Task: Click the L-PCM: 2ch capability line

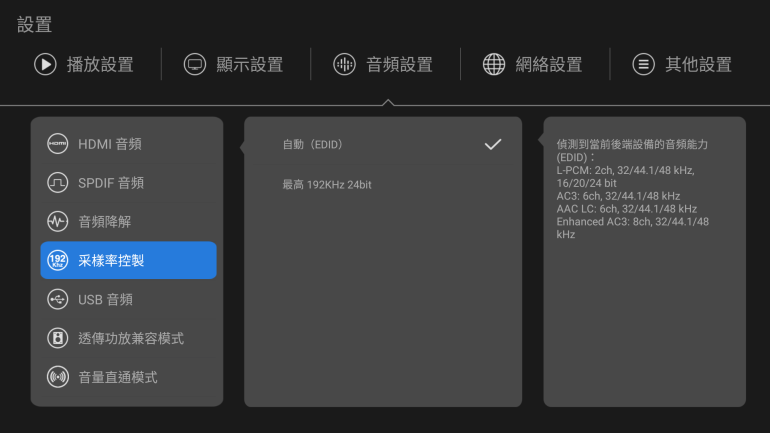Action: click(625, 177)
